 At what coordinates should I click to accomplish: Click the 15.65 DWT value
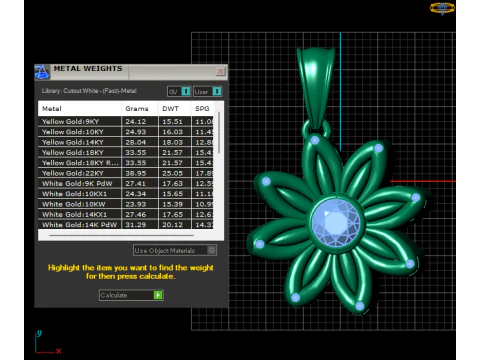point(172,194)
